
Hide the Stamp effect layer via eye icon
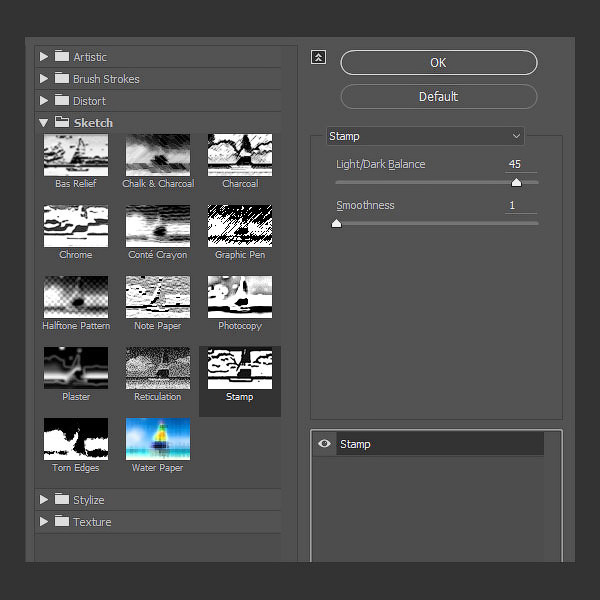click(324, 443)
